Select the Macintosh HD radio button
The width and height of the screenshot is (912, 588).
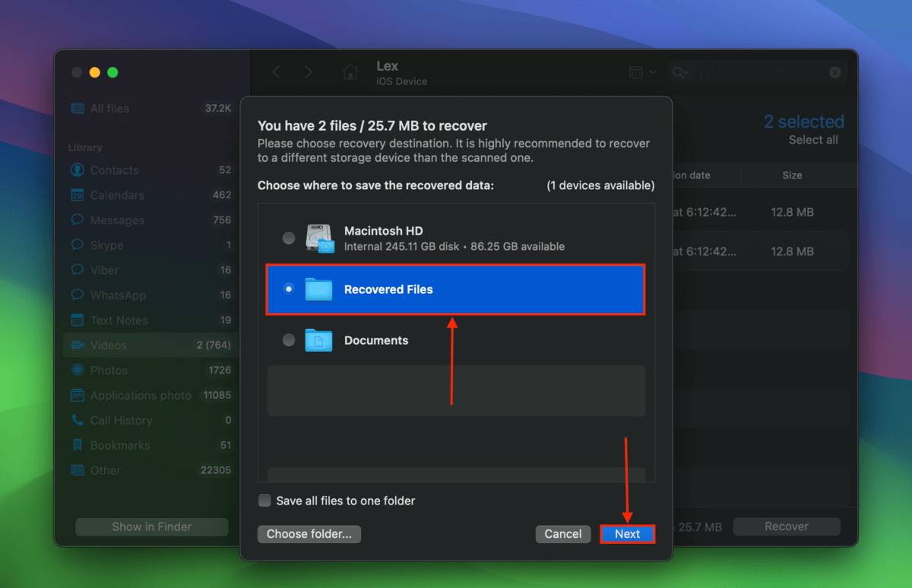[289, 238]
